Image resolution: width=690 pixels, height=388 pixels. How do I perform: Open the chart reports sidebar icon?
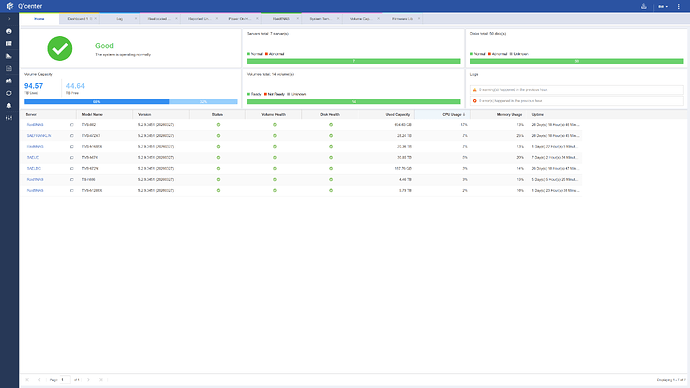[x=9, y=56]
